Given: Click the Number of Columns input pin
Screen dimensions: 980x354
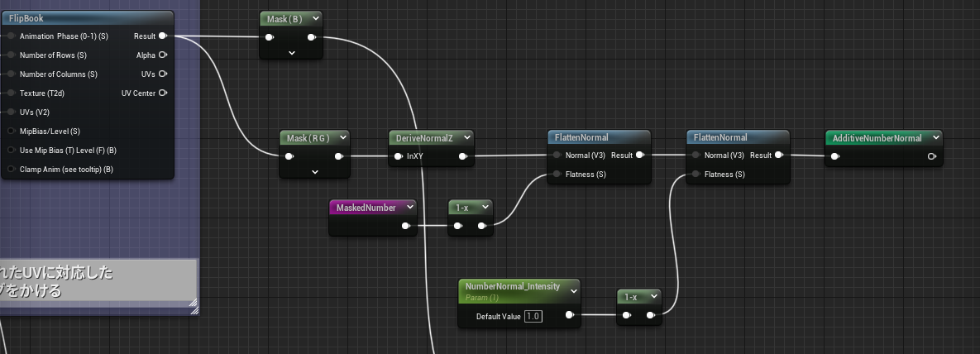Looking at the screenshot, I should [12, 74].
